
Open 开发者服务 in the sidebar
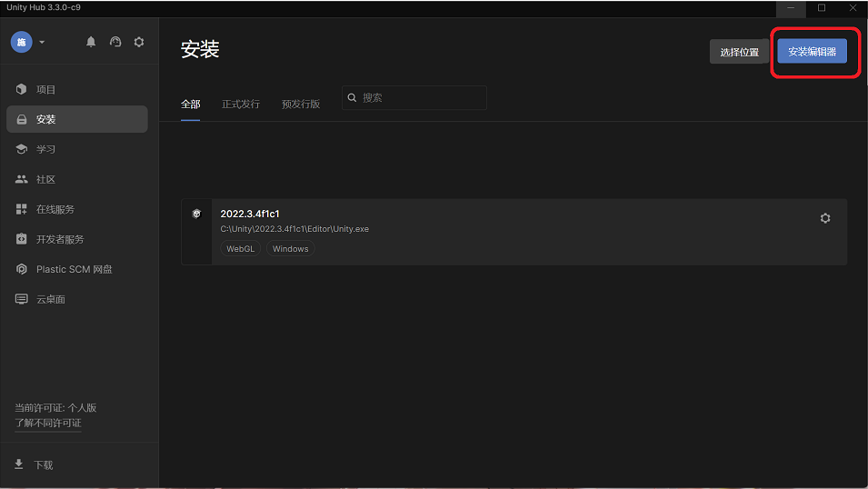coord(77,239)
